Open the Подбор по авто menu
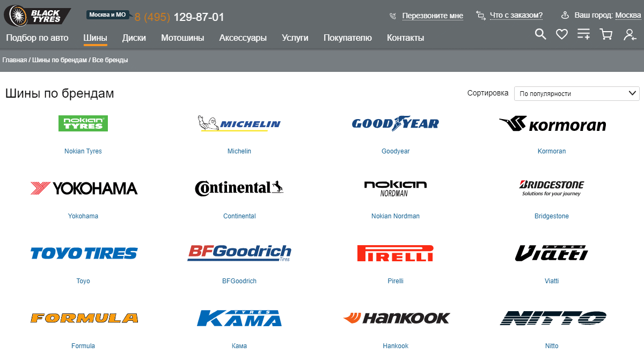Screen dimensions: 644x353 [37, 38]
